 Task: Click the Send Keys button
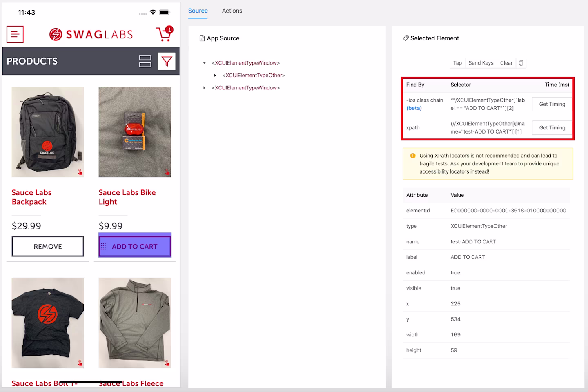481,63
